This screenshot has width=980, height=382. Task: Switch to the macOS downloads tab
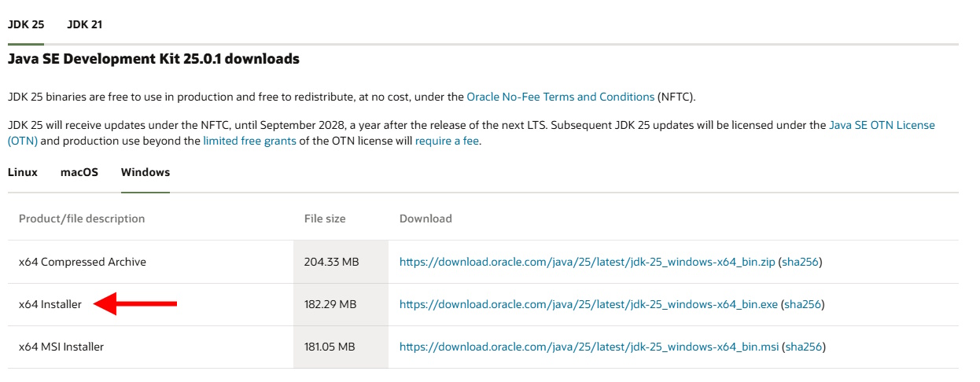[x=79, y=172]
